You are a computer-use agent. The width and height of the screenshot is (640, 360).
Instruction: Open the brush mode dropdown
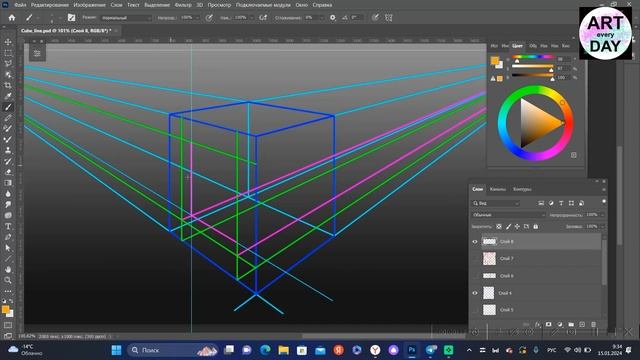pyautogui.click(x=126, y=18)
